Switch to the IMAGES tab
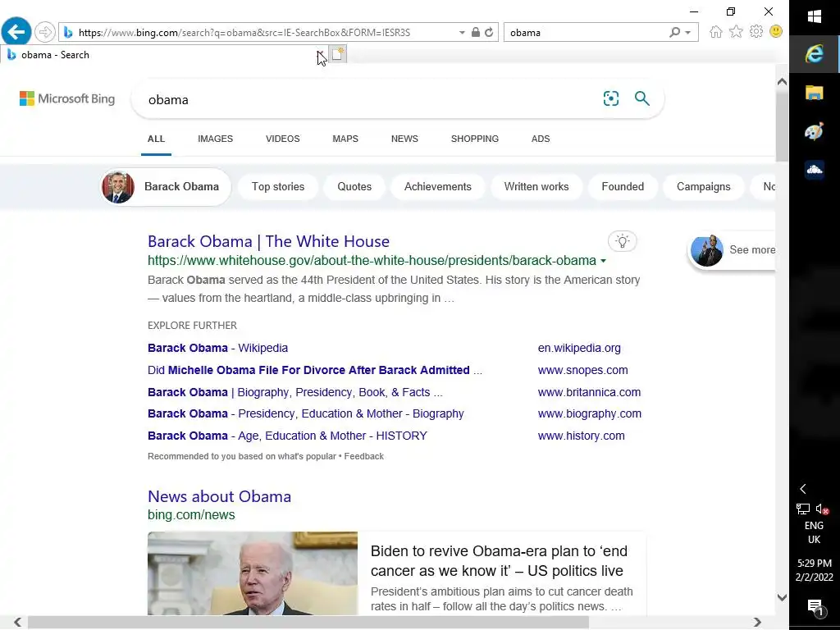840x630 pixels. click(x=216, y=139)
